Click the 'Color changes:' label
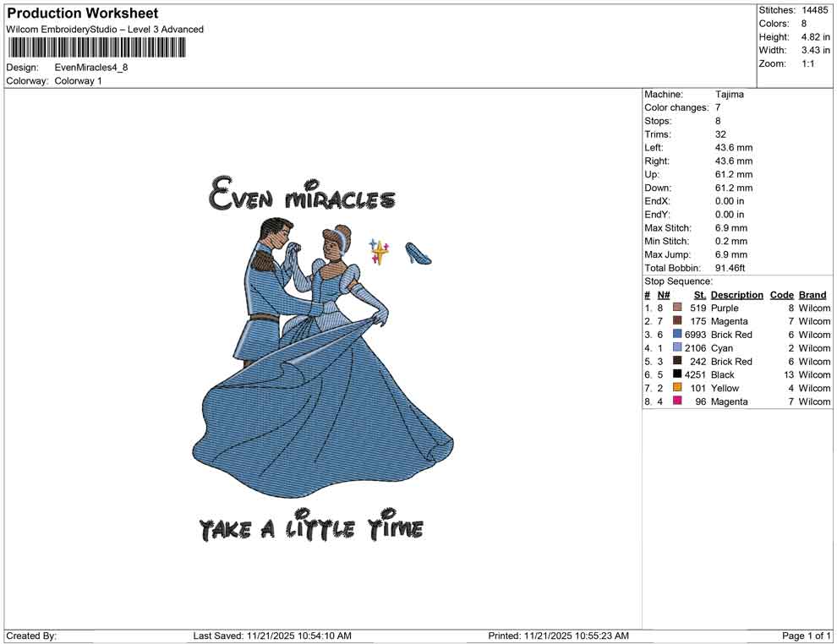Viewport: 837px width, 644px height. coord(676,107)
